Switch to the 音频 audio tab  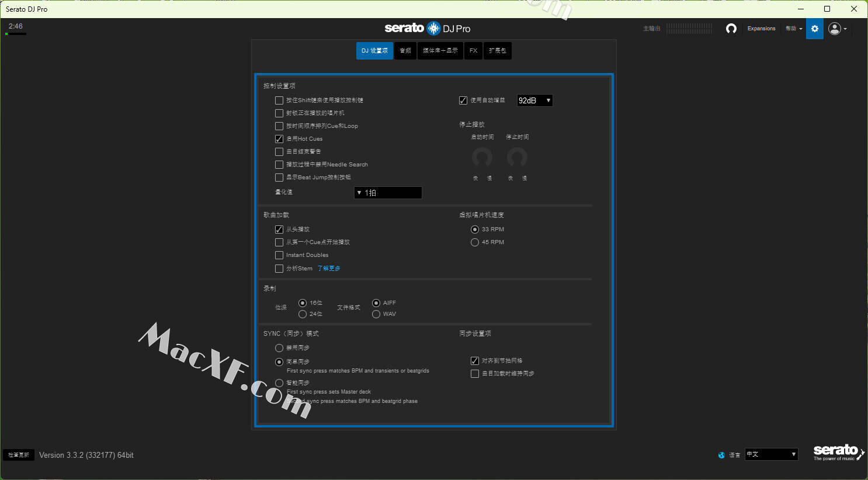pyautogui.click(x=405, y=51)
